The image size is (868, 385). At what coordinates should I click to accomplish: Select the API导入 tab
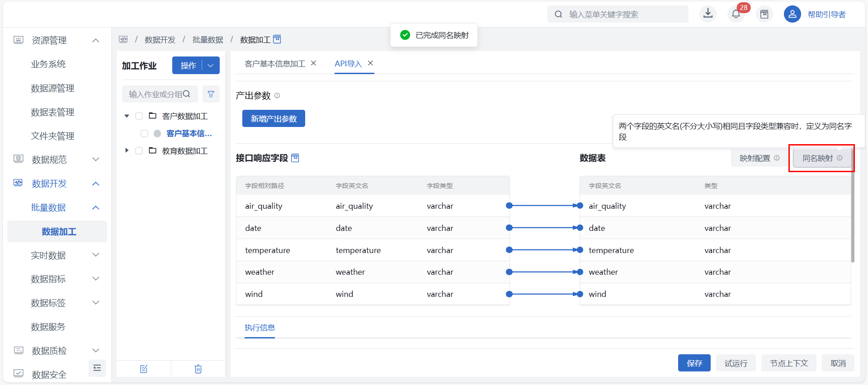pos(348,64)
